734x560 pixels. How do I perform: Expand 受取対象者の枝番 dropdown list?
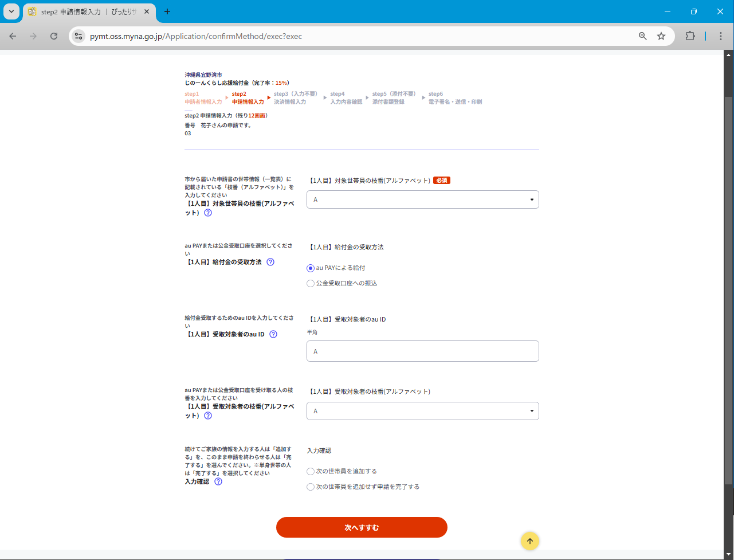(422, 411)
